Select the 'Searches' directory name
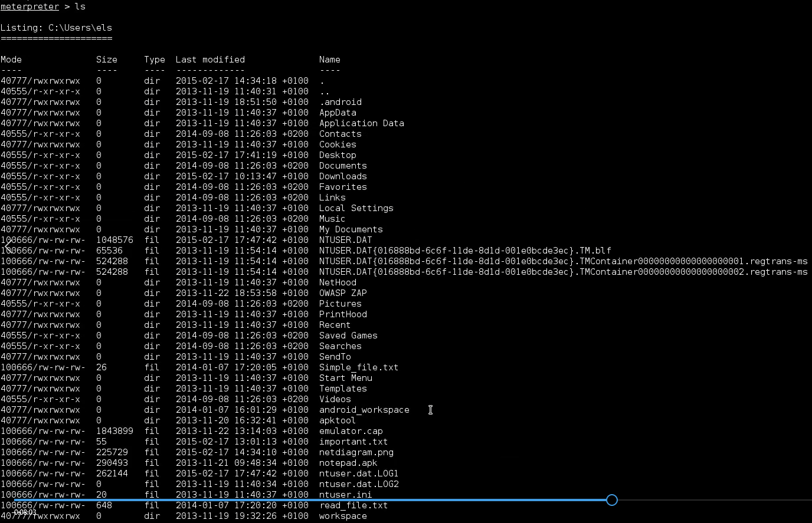The width and height of the screenshot is (812, 523). (340, 346)
